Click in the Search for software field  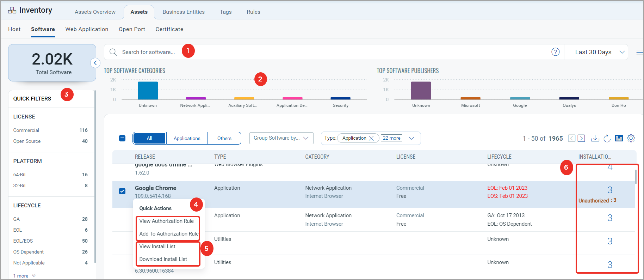pyautogui.click(x=334, y=52)
